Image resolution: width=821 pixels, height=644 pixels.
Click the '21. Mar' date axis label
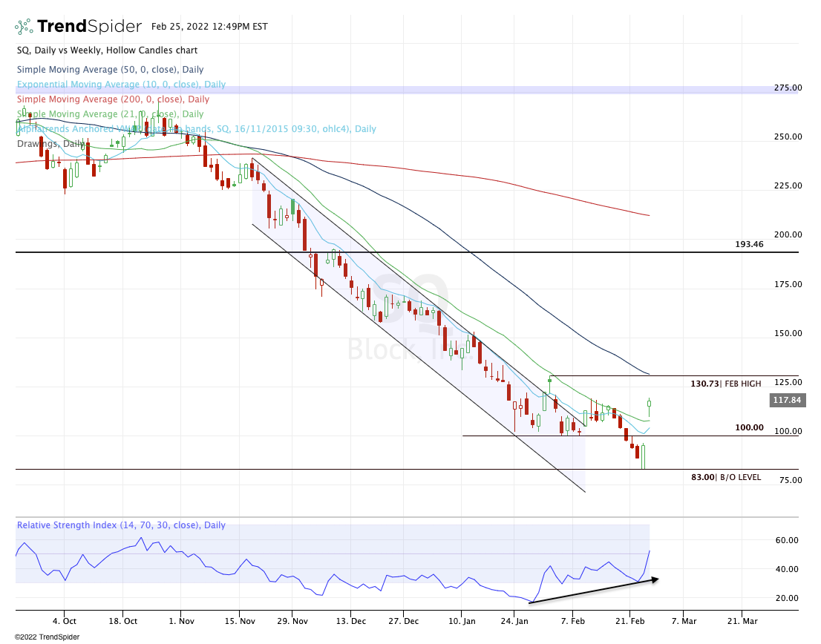pos(742,622)
